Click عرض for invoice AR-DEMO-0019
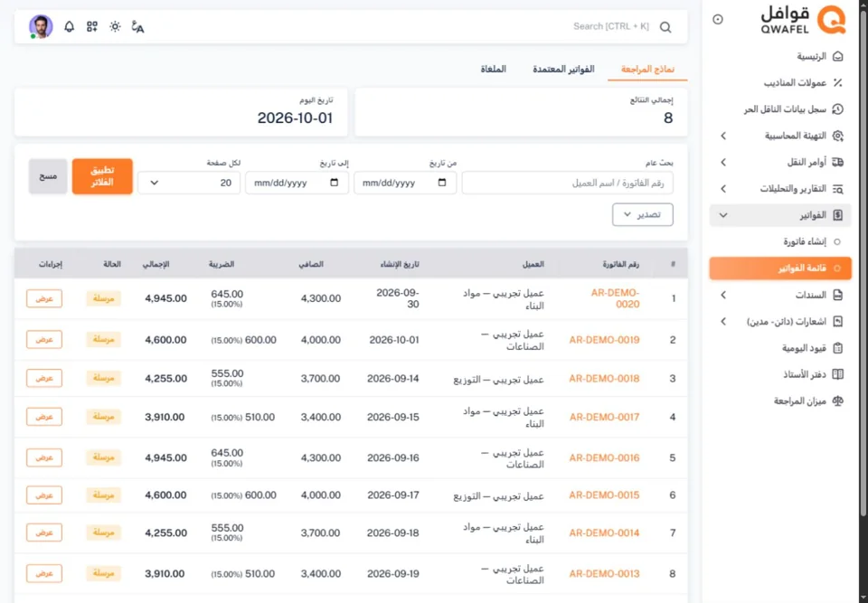 [44, 339]
